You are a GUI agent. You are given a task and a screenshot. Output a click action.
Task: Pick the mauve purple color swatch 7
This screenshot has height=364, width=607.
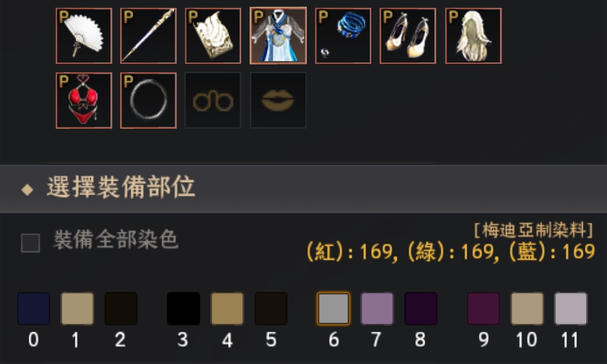pyautogui.click(x=377, y=309)
